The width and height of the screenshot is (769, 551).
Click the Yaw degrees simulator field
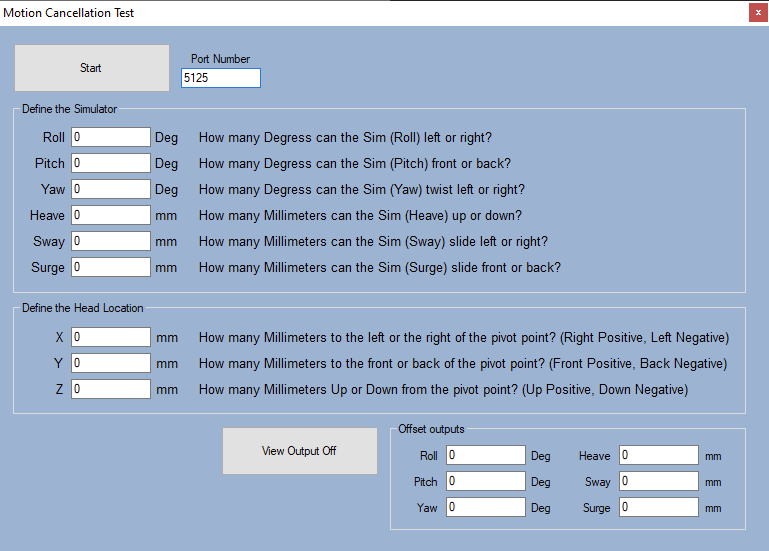110,189
